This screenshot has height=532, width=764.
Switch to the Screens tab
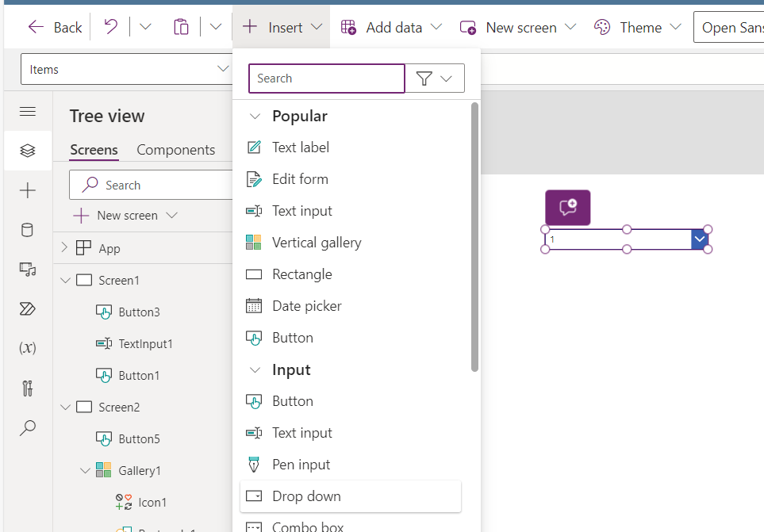(94, 150)
